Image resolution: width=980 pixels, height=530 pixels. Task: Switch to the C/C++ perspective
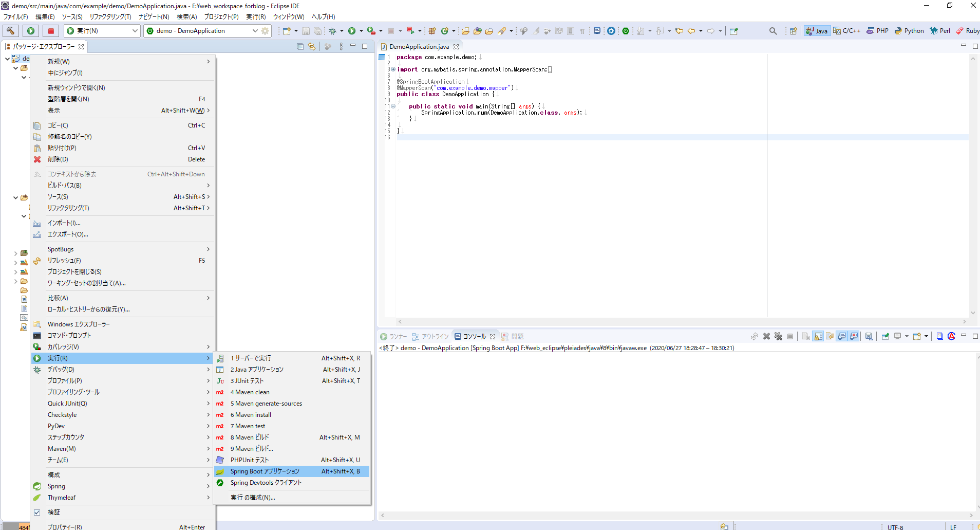(846, 31)
